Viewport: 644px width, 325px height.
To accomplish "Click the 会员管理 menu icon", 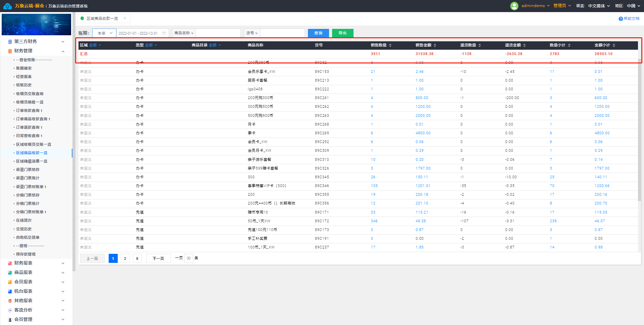I will point(10,320).
